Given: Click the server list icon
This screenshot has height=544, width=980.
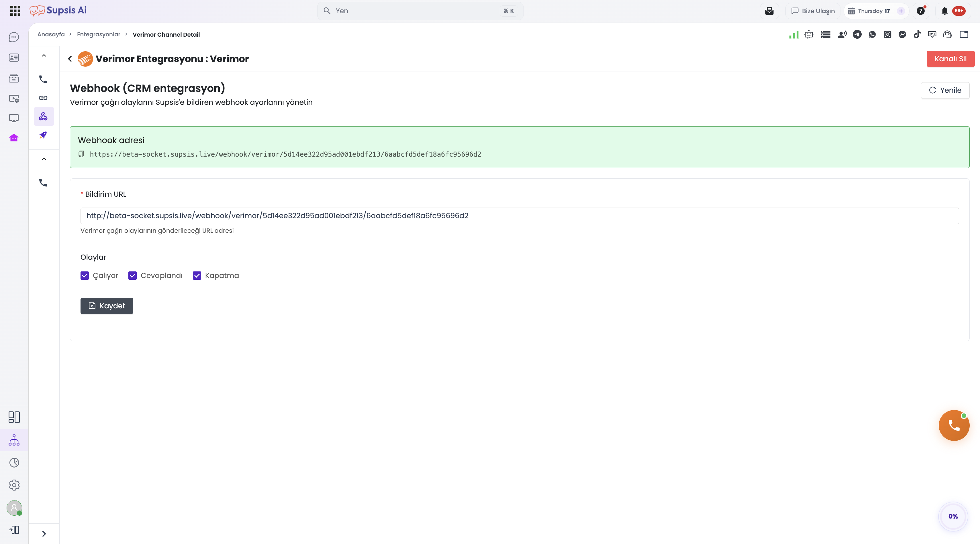Looking at the screenshot, I should coord(826,35).
